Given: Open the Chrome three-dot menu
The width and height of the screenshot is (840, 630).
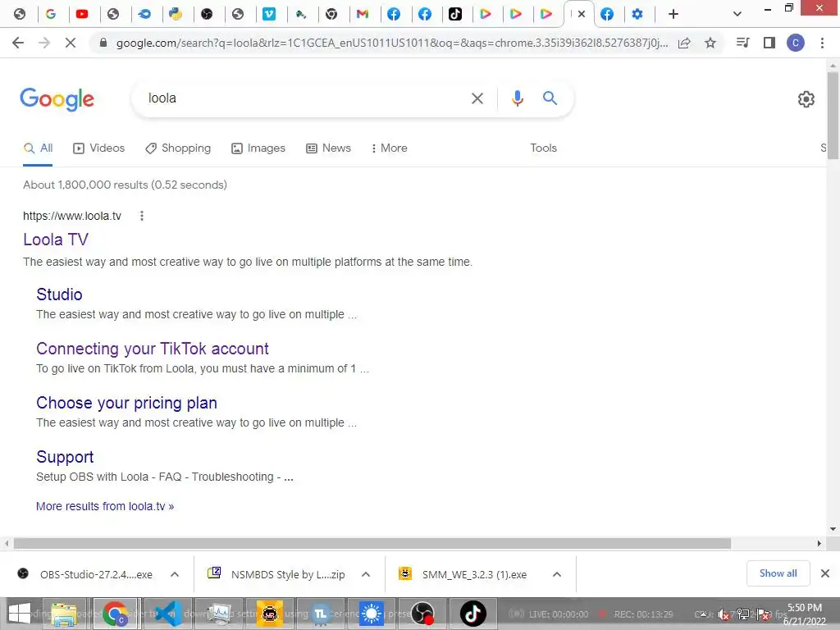Looking at the screenshot, I should click(x=822, y=43).
